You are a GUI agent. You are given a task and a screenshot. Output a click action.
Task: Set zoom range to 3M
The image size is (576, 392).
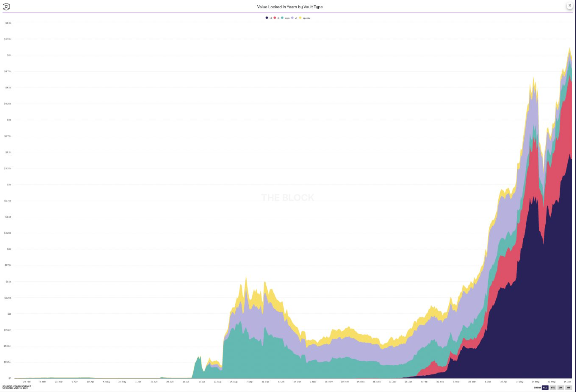coord(561,388)
